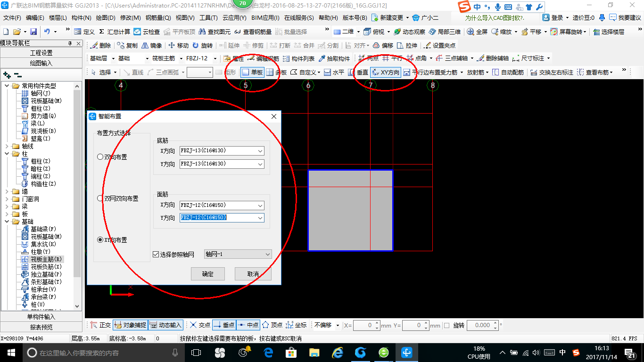Image resolution: width=644 pixels, height=362 pixels.
Task: Select 多板 multi slab mode
Action: tap(276, 72)
